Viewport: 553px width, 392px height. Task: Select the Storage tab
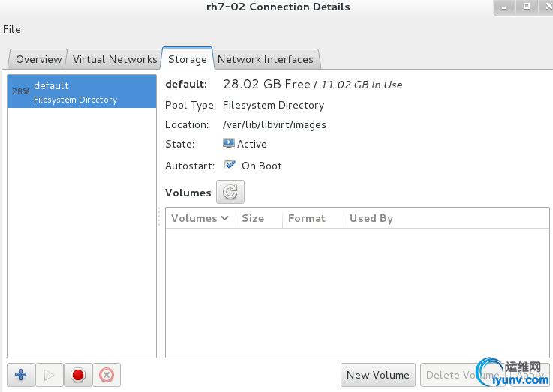click(187, 59)
